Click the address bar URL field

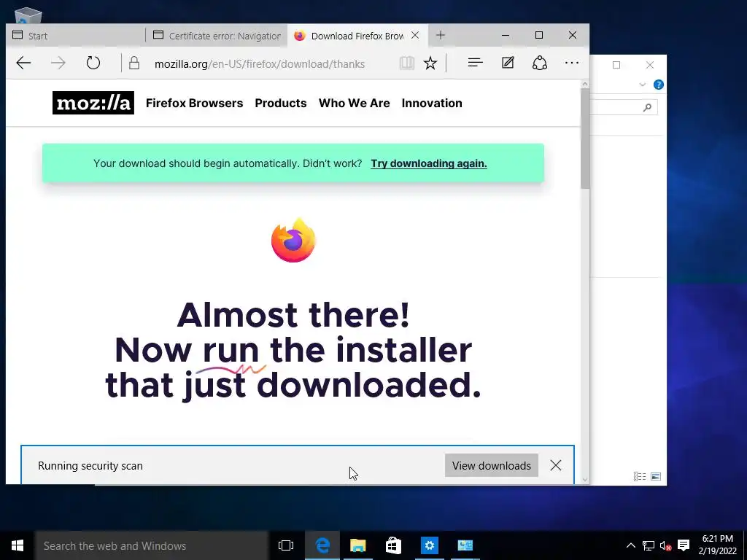click(260, 64)
